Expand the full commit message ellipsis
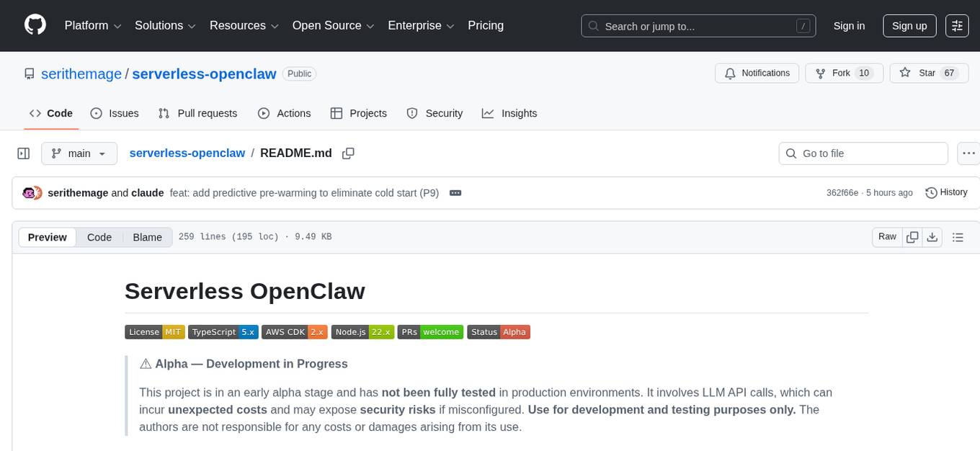Screen dimensions: 980x451 [x=455, y=192]
